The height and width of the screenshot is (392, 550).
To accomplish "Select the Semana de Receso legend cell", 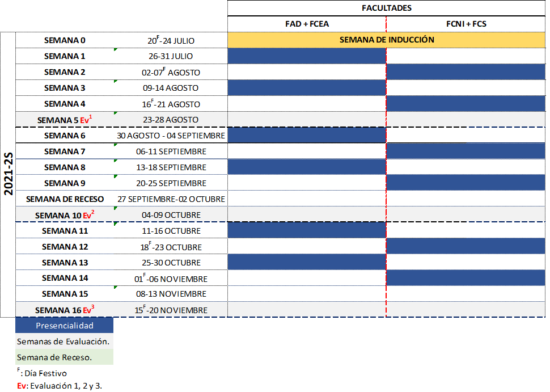I will pyautogui.click(x=64, y=357).
